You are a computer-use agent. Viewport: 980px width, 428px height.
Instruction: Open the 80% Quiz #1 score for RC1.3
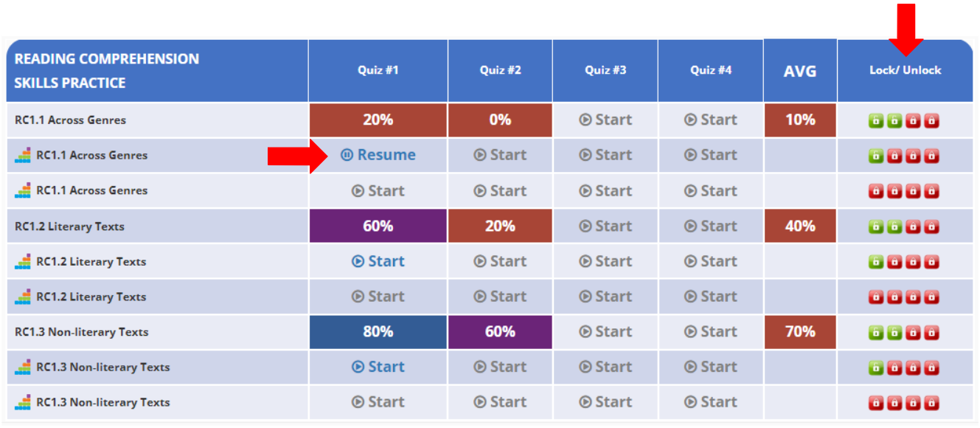click(x=378, y=332)
